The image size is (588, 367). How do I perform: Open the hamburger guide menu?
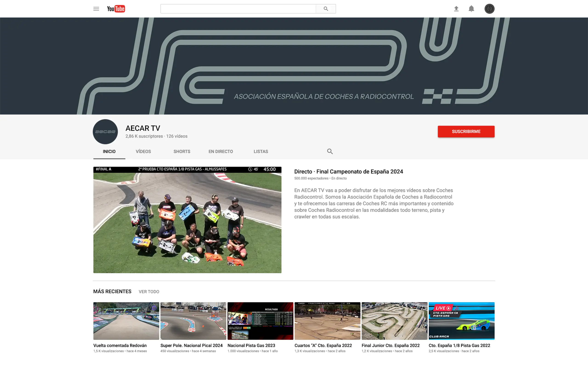[x=96, y=9]
